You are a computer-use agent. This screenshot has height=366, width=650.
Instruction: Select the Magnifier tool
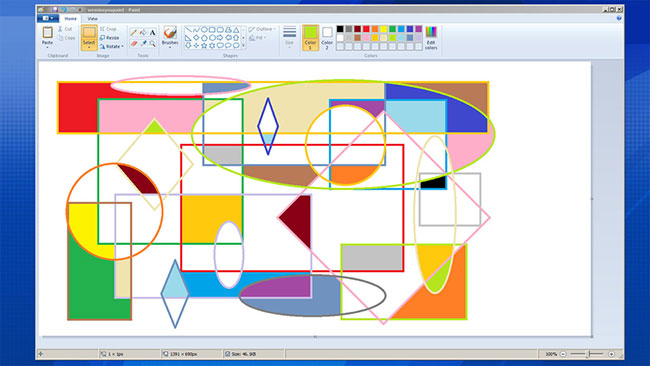pos(153,43)
